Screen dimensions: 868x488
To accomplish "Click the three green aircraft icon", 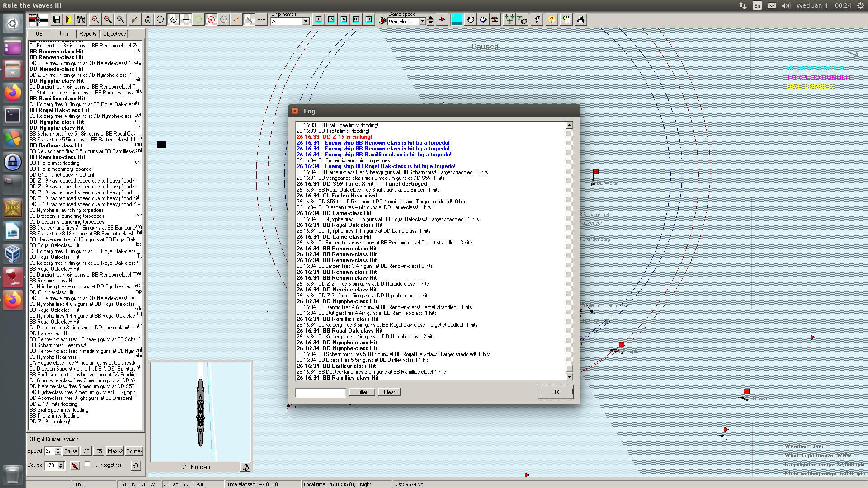I will click(x=509, y=19).
